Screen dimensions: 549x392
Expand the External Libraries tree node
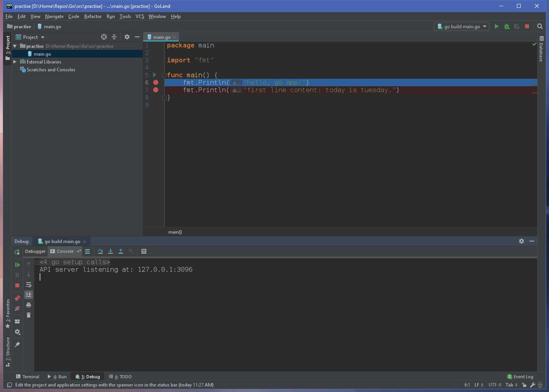pos(15,62)
